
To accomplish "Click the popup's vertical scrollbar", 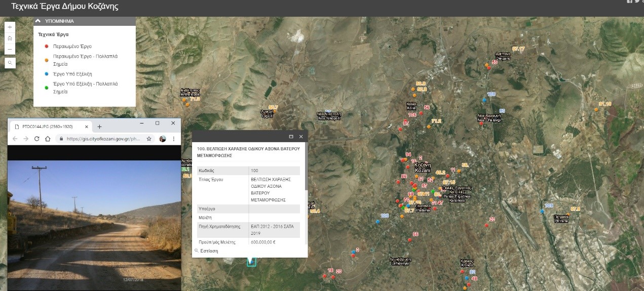I will pos(306,167).
